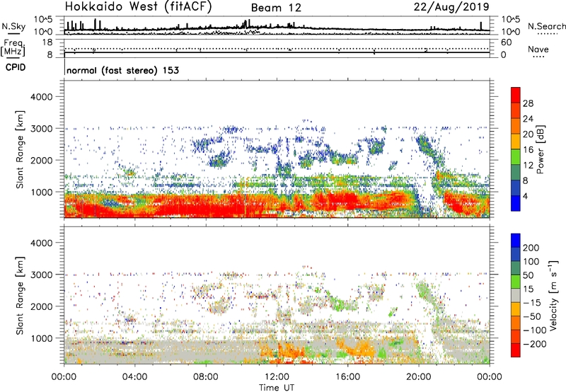Image resolution: width=566 pixels, height=392 pixels.
Task: Click the light green 12-16 dB power swatch
Action: 516,157
